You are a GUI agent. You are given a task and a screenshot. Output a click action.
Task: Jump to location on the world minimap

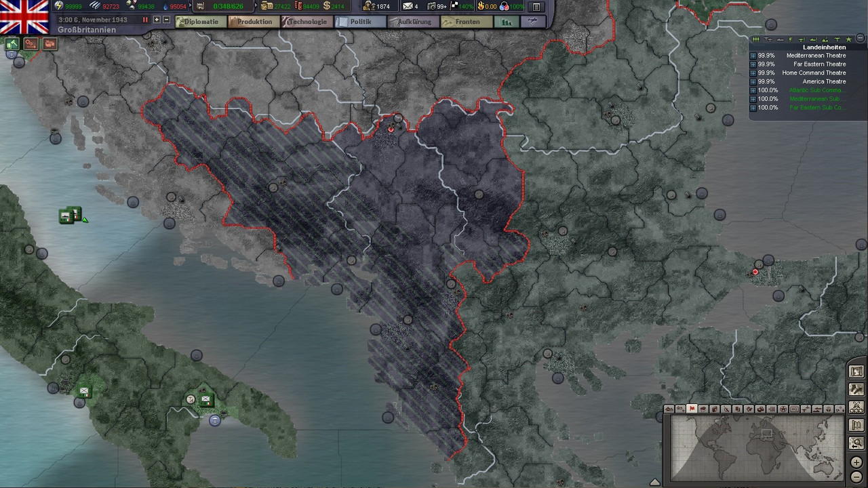point(755,448)
